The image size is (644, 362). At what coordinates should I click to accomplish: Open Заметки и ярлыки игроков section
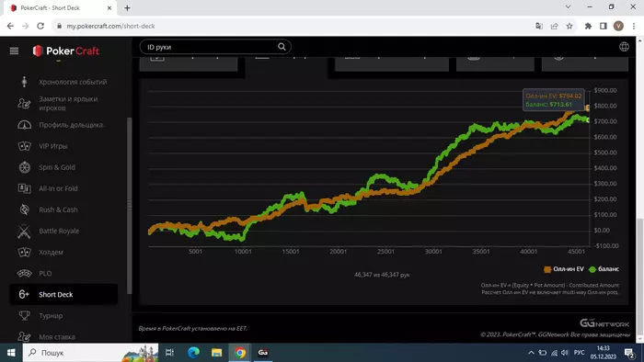pos(63,103)
